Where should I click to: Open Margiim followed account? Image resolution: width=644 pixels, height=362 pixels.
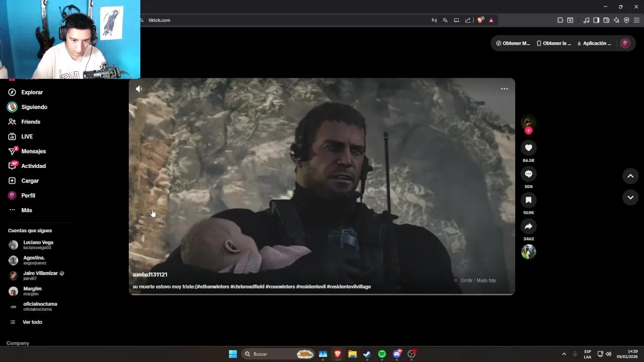click(x=25, y=291)
